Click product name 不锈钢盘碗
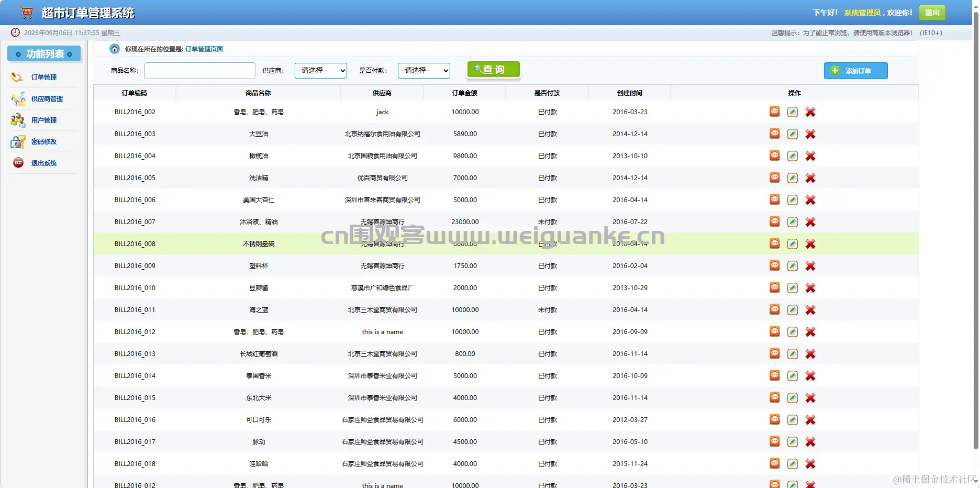Screen dimensions: 980x488 259,243
